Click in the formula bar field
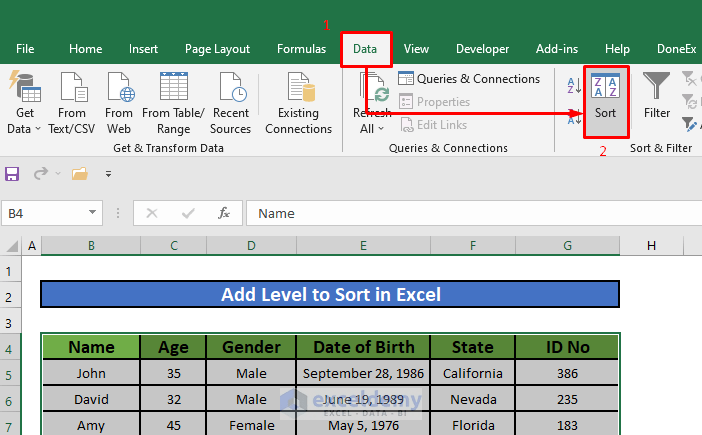Screen dimensions: 702x435 [474, 213]
